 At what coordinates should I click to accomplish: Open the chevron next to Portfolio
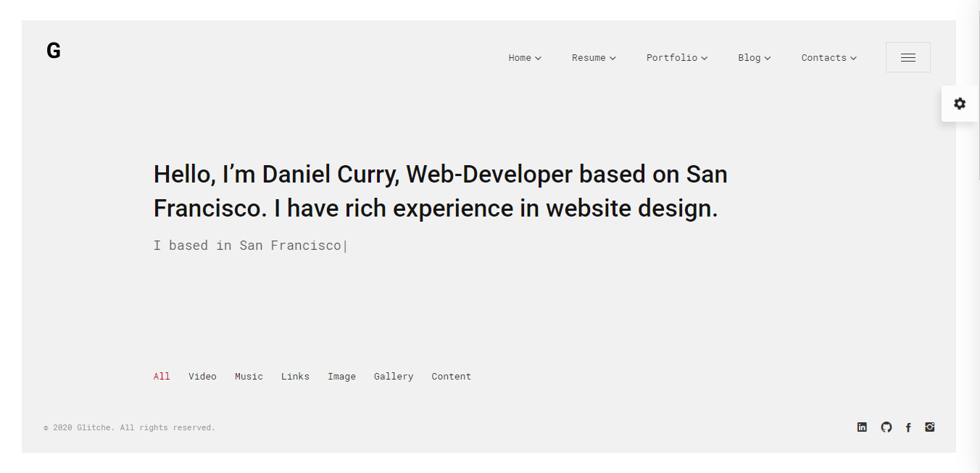[704, 57]
